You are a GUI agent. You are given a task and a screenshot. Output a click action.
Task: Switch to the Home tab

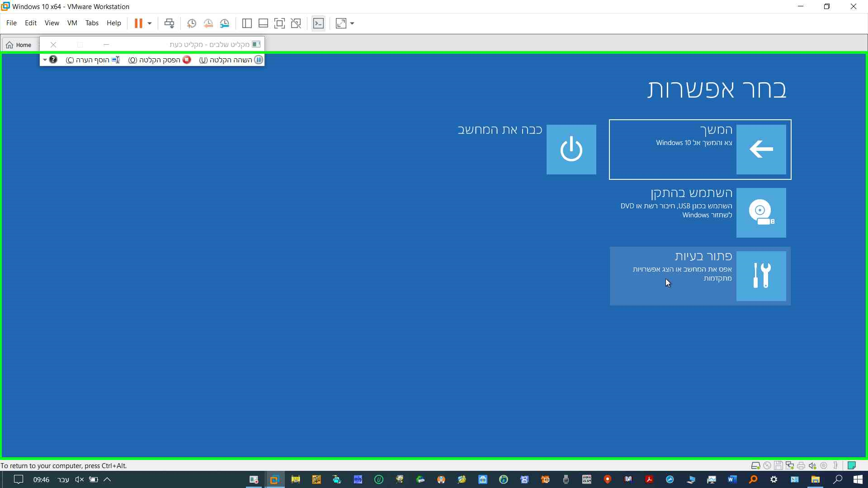point(19,45)
